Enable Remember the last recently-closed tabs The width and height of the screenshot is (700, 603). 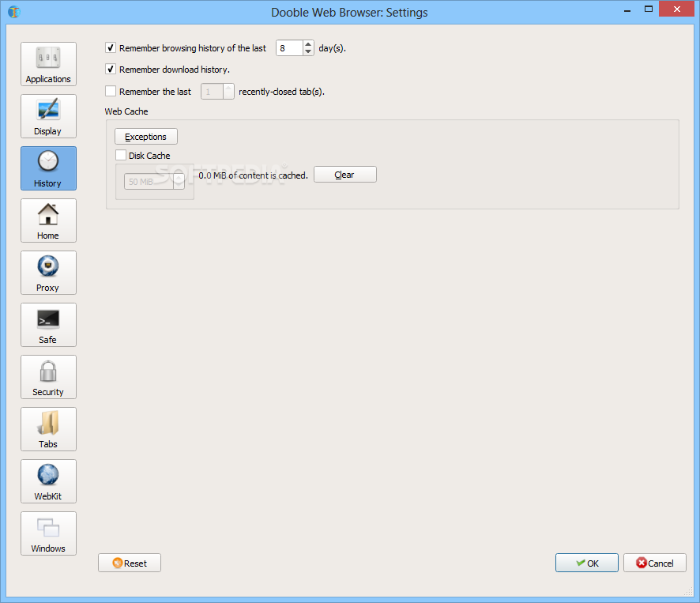(111, 91)
